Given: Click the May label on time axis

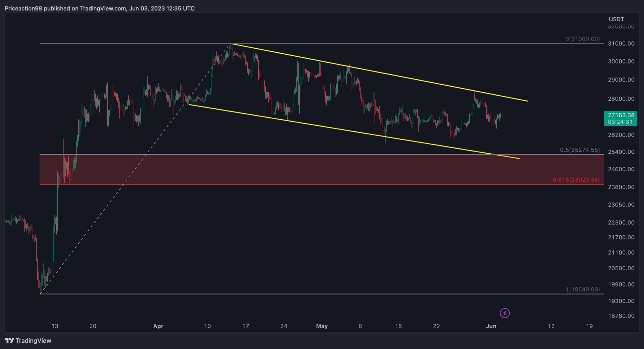Looking at the screenshot, I should [x=322, y=326].
